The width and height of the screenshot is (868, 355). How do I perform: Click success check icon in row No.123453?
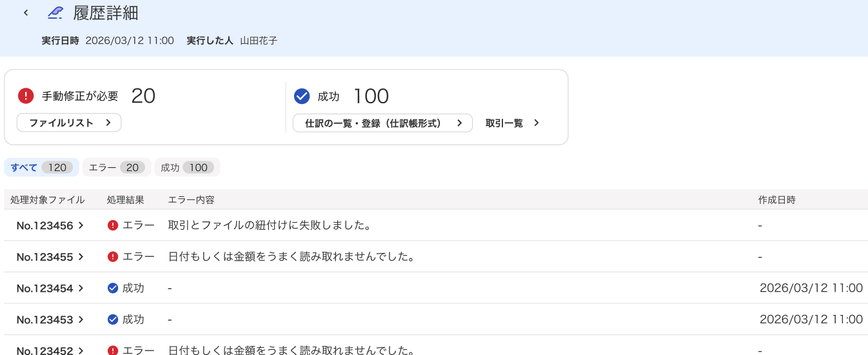coord(113,319)
